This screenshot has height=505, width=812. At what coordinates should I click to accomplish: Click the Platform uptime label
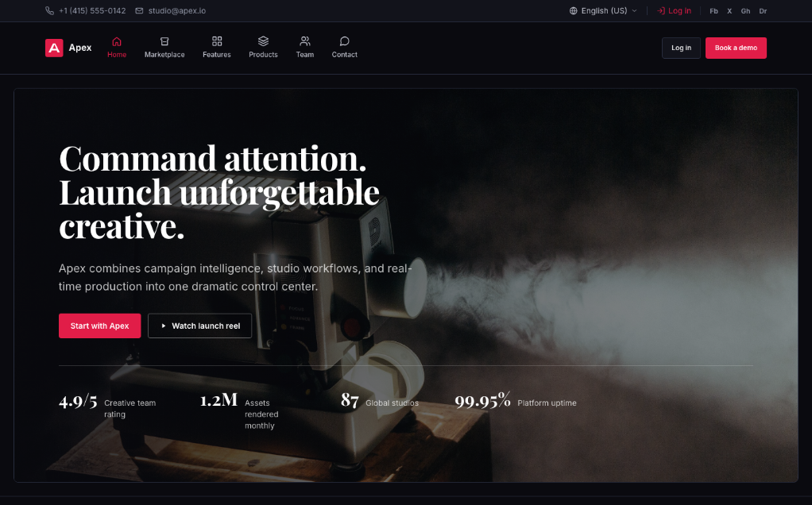(547, 403)
